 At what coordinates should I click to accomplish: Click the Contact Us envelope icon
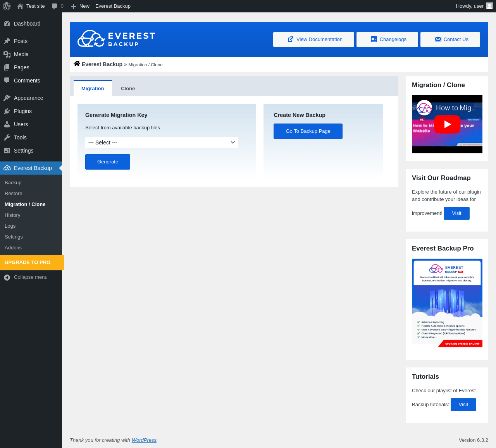pyautogui.click(x=438, y=39)
